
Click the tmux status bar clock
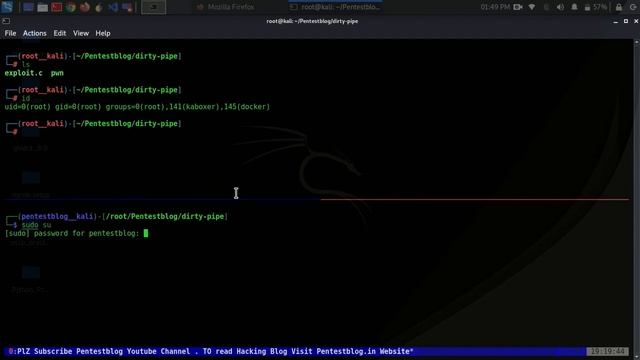[x=608, y=351]
